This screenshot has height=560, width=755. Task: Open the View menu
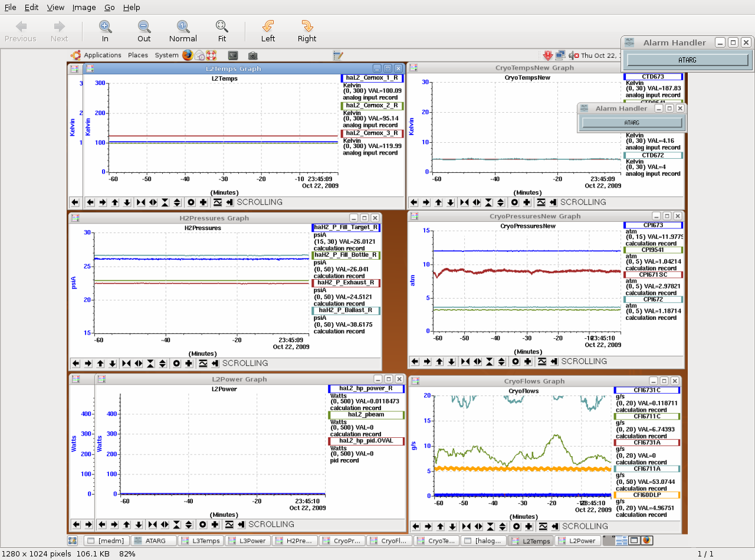pos(55,8)
